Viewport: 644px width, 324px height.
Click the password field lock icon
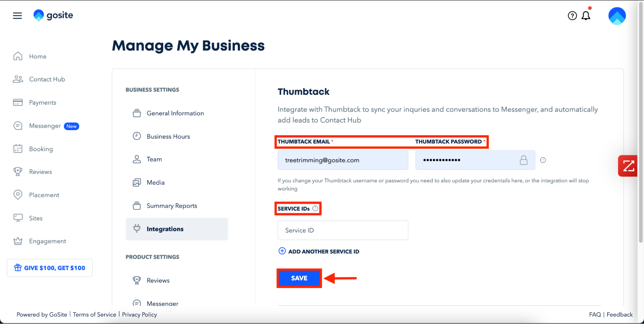tap(524, 160)
